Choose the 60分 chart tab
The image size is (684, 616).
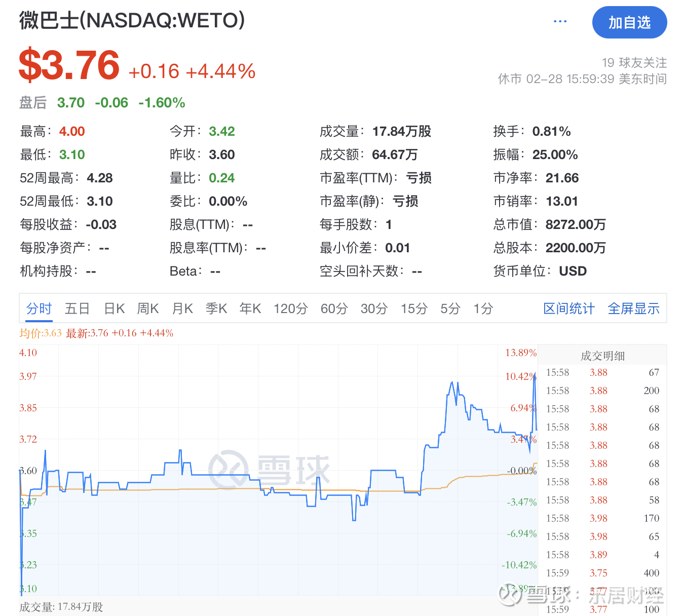pos(334,309)
